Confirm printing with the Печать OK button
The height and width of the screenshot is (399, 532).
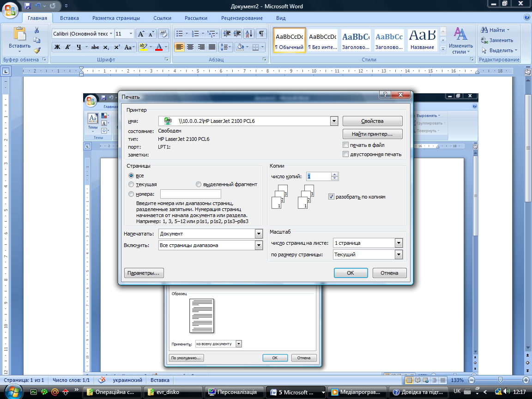tap(351, 273)
